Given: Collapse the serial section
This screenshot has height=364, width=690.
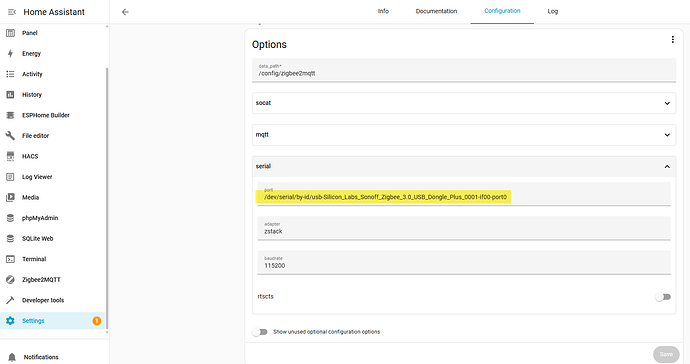Looking at the screenshot, I should pyautogui.click(x=464, y=166).
